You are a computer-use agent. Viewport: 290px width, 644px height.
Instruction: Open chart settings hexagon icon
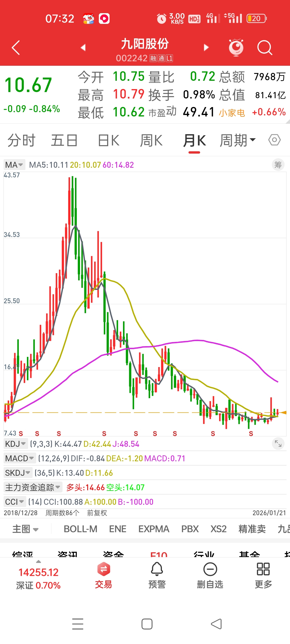[x=274, y=140]
